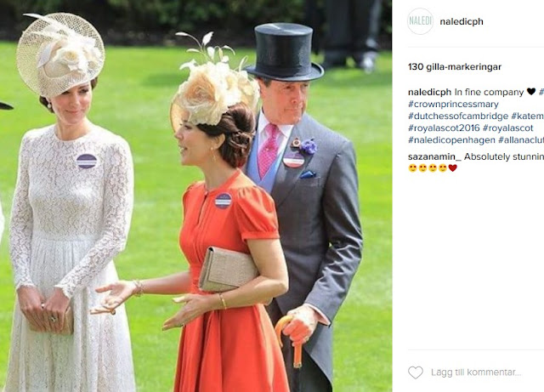This screenshot has height=392, width=544.
Task: Open the #crownprincessmary hashtag
Action: coord(453,104)
